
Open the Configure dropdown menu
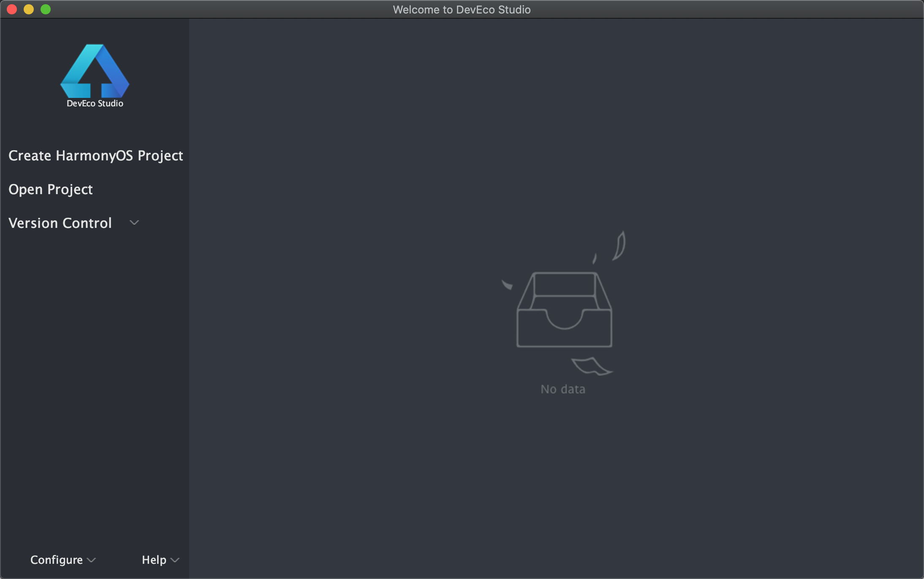point(63,560)
